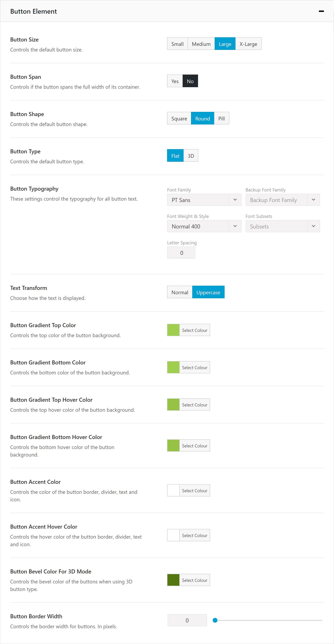This screenshot has height=644, width=334.
Task: Expand the Font Subsets dropdown
Action: point(282,226)
